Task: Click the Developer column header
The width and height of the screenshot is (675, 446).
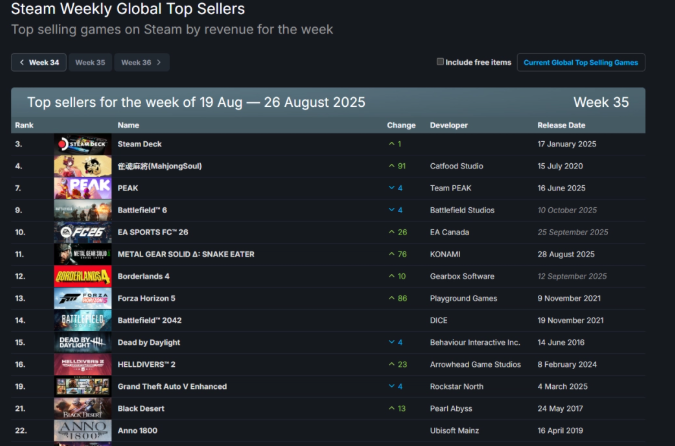Action: [x=449, y=125]
